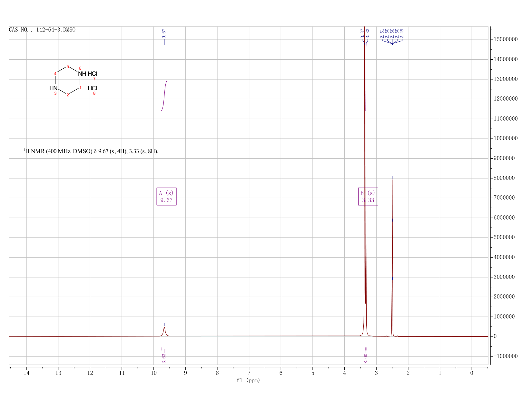The image size is (532, 411).
Task: Click the multiplet box B (s) 3.33
Action: [x=368, y=196]
